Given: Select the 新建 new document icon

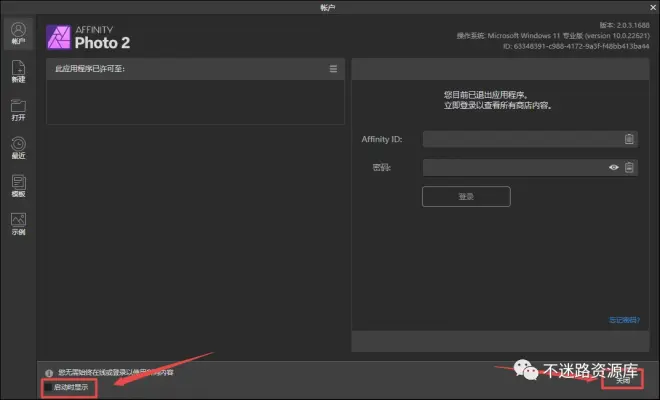Looking at the screenshot, I should (18, 71).
